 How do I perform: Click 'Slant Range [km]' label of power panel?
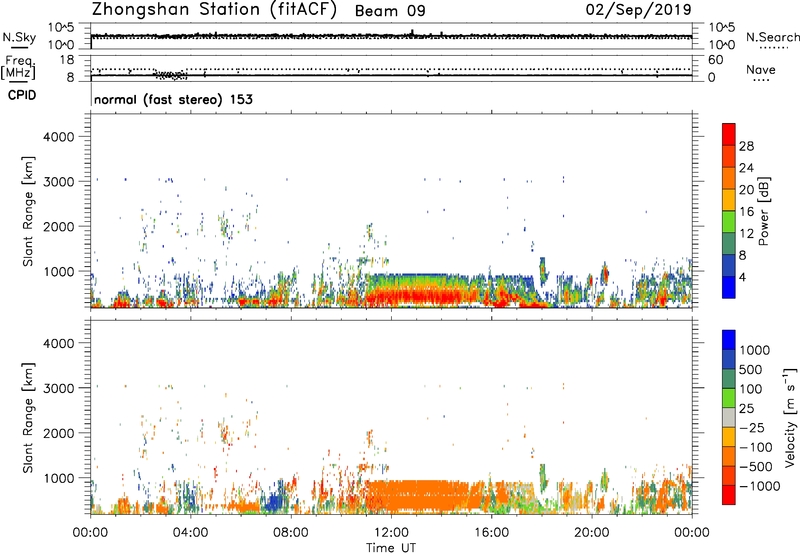pos(28,211)
